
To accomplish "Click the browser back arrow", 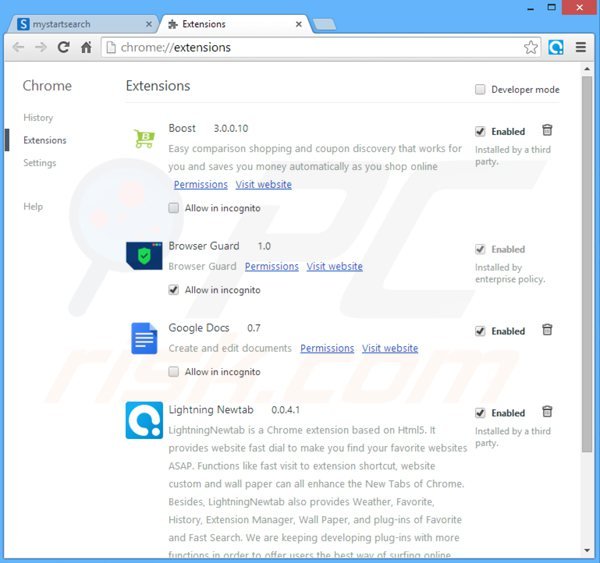I will 18,47.
